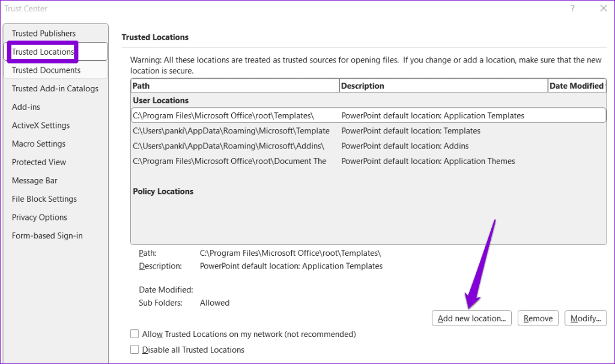
Task: Click the Help question mark icon
Action: [573, 8]
